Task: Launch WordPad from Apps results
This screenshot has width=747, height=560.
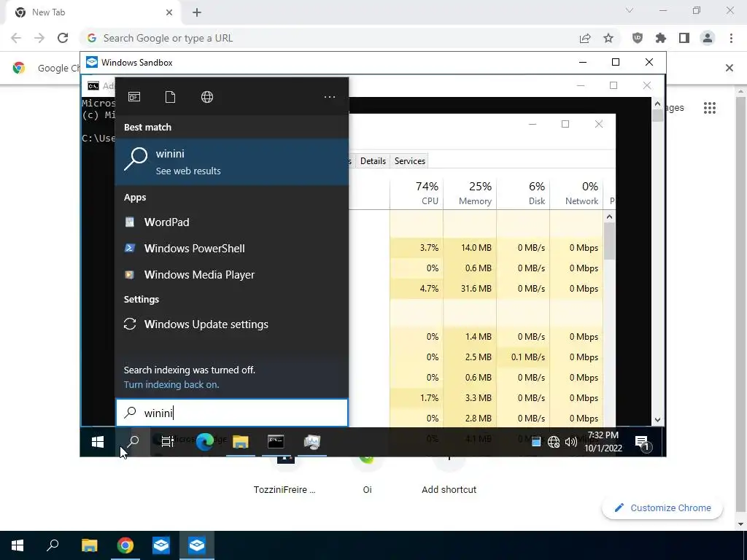Action: pyautogui.click(x=231, y=222)
